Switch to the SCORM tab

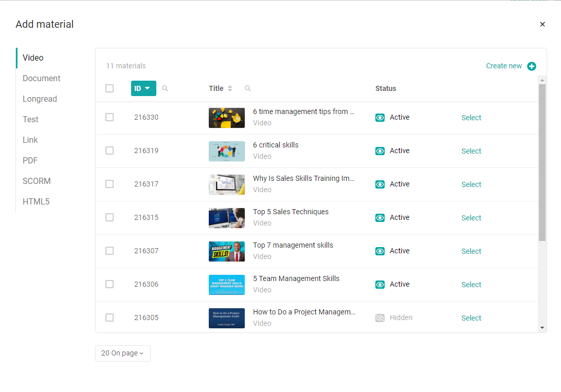pos(37,181)
